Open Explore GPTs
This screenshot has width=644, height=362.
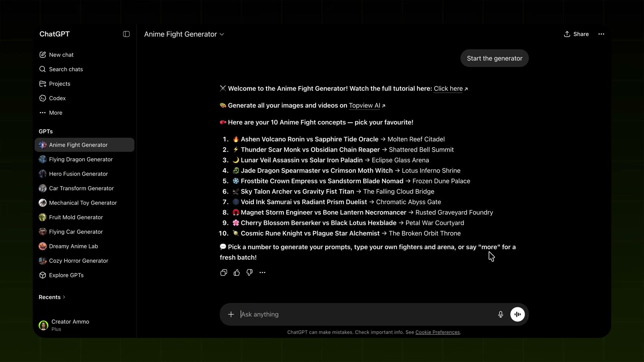pyautogui.click(x=85, y=275)
